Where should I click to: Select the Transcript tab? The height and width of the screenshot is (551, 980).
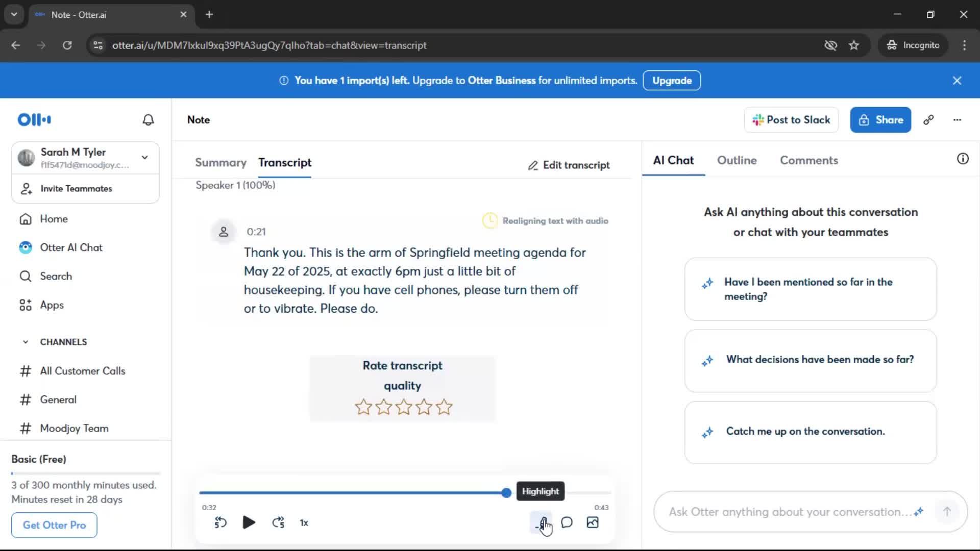pyautogui.click(x=285, y=163)
